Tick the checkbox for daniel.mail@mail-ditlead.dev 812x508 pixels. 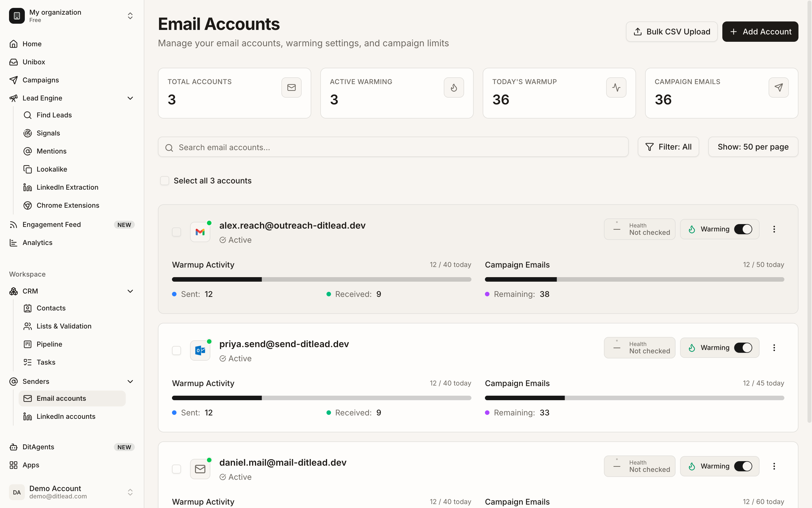tap(176, 469)
